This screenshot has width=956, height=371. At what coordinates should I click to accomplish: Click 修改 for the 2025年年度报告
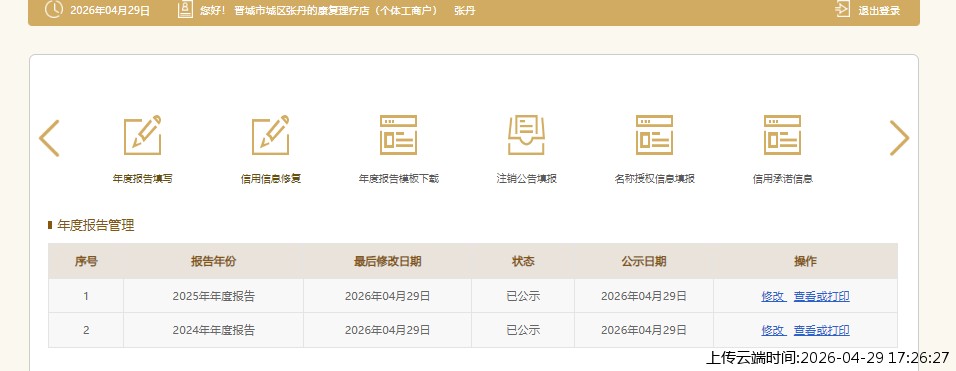[x=773, y=297]
